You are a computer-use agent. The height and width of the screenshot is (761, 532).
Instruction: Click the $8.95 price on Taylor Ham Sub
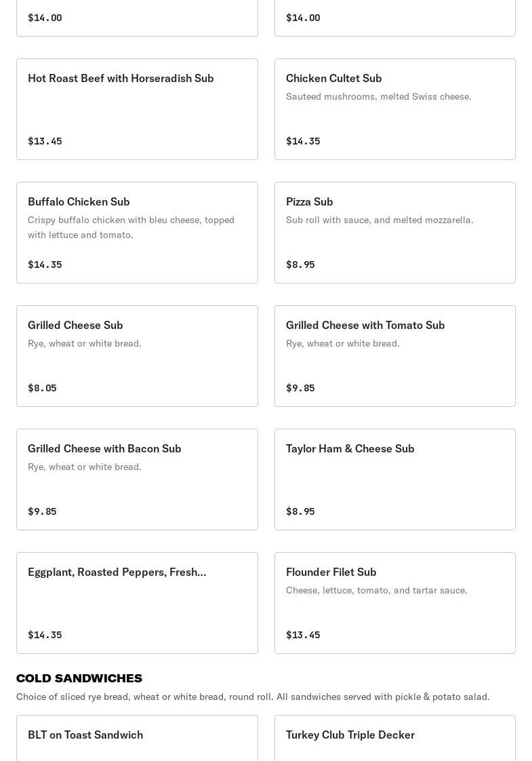tap(300, 511)
